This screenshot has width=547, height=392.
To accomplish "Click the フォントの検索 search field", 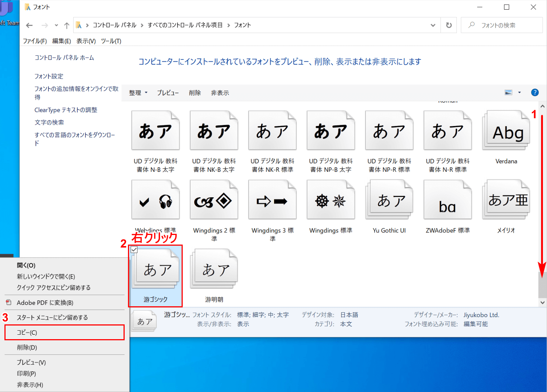I will (x=502, y=25).
